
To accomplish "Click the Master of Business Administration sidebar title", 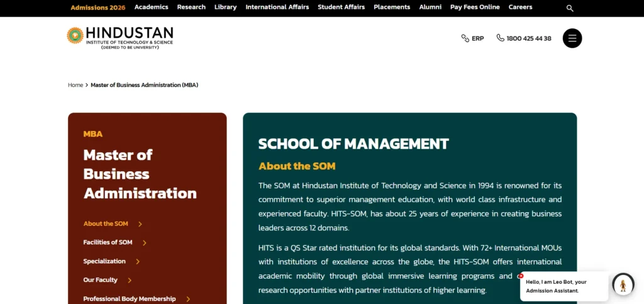I will (140, 174).
